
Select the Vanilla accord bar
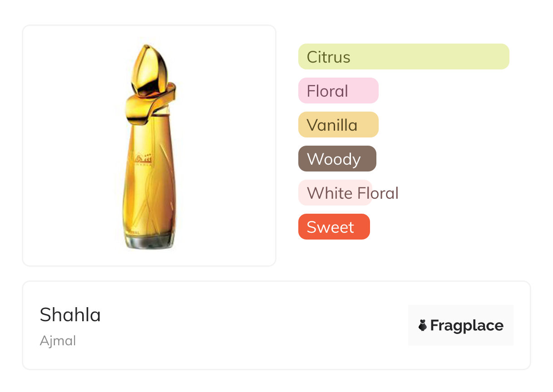338,125
